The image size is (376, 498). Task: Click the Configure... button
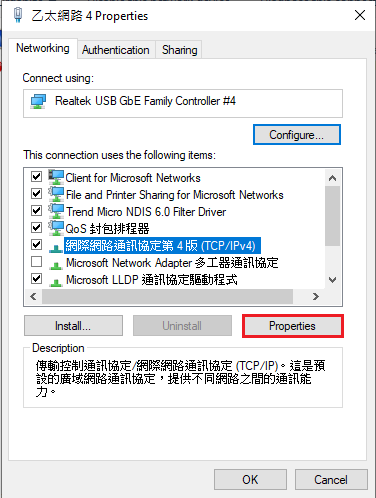click(297, 135)
